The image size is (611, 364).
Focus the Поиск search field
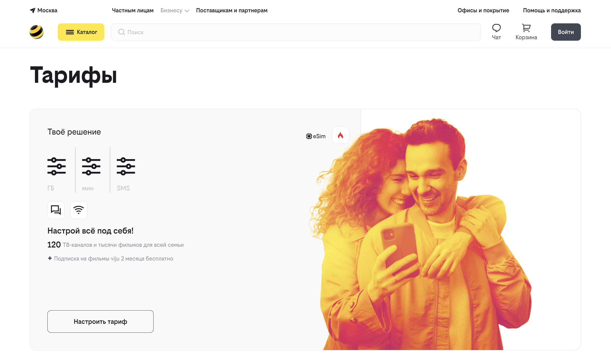(296, 32)
